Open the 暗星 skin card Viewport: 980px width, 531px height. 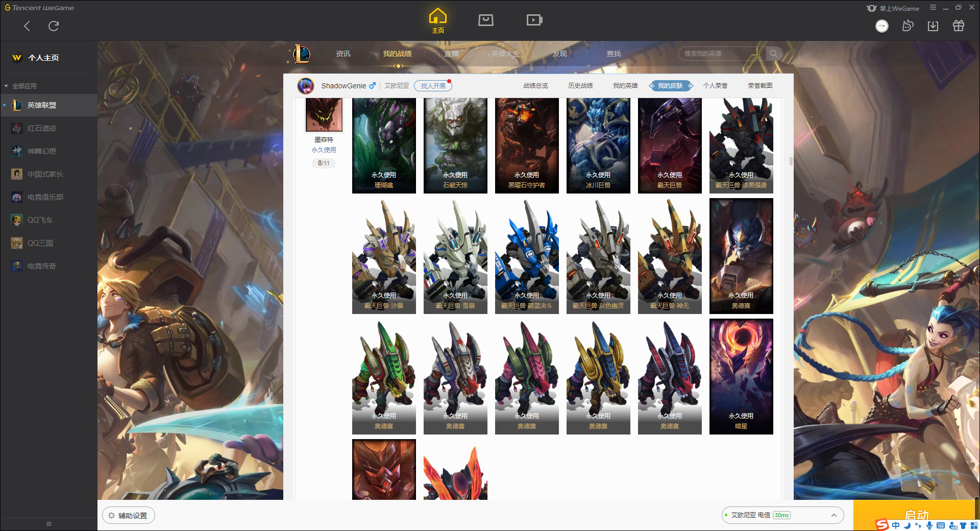(x=741, y=377)
